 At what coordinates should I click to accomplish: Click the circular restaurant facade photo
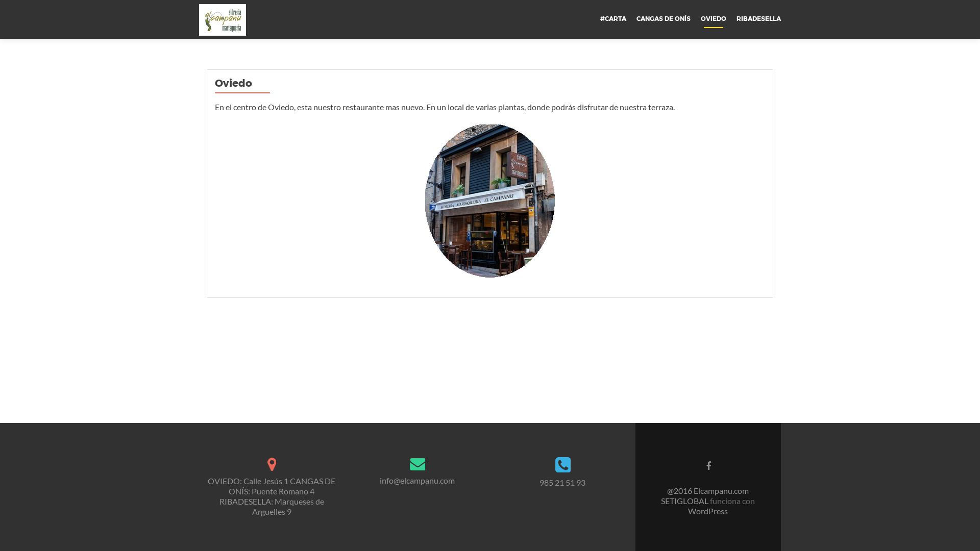tap(489, 201)
